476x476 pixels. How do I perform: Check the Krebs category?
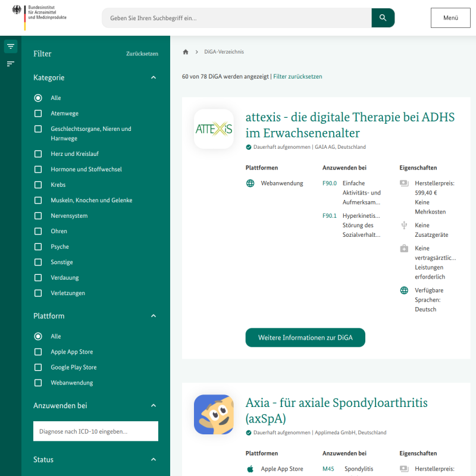coord(38,185)
